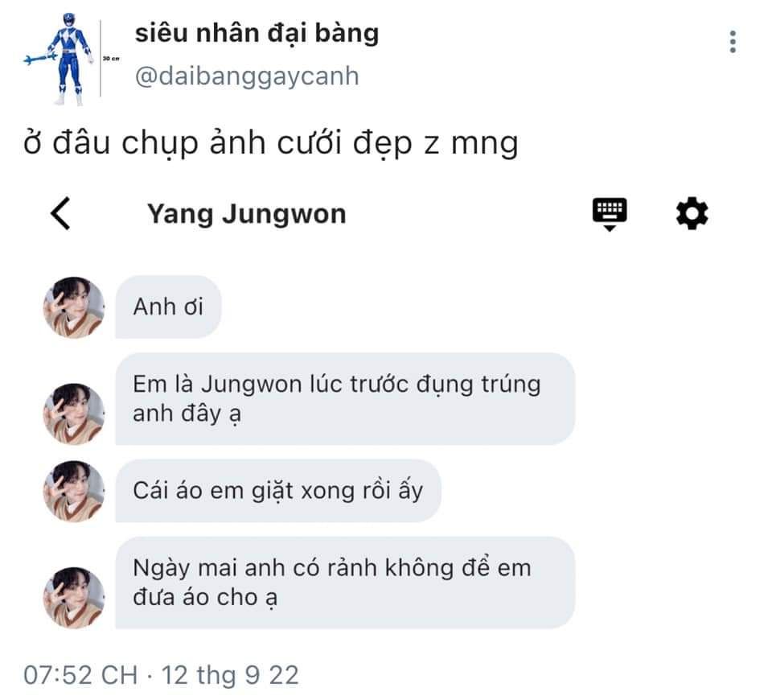Open the settings gear icon

(x=692, y=212)
